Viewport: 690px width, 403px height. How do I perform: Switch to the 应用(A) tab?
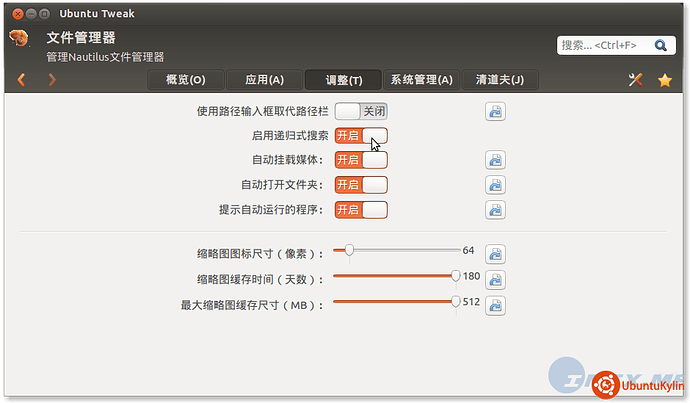pos(264,80)
